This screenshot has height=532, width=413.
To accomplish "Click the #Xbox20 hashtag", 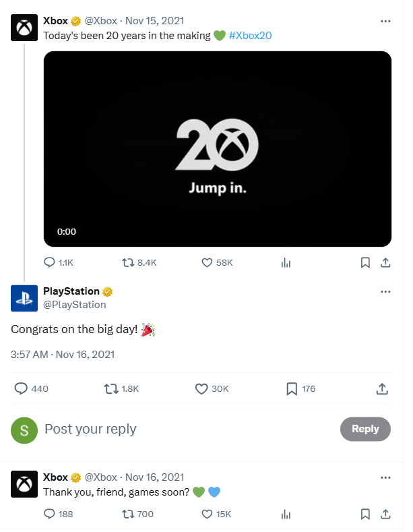I will [250, 35].
